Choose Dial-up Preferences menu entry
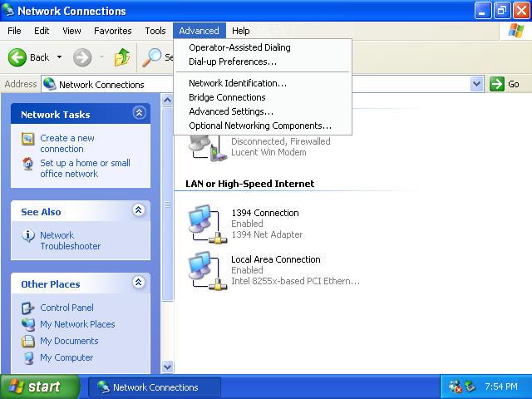532x399 pixels. [263, 62]
